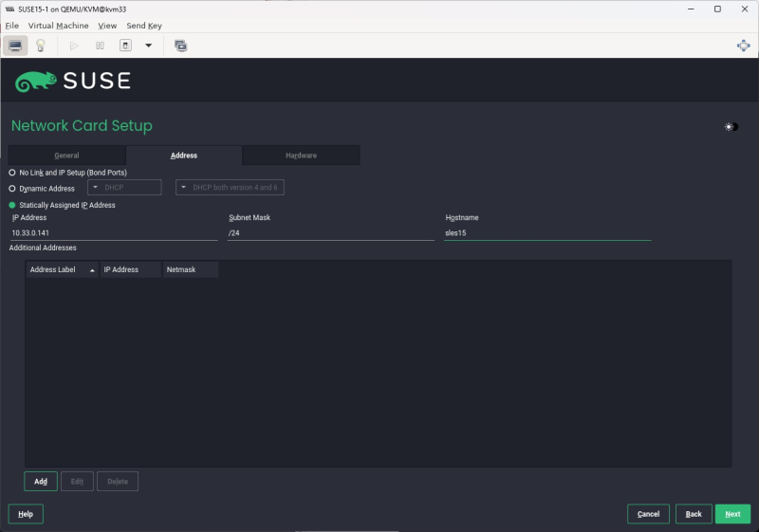Show the graphical console view
The height and width of the screenshot is (532, 759).
click(15, 46)
